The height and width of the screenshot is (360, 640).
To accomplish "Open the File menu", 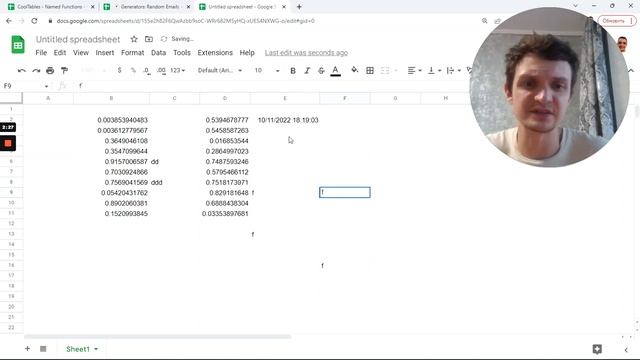I will point(41,53).
